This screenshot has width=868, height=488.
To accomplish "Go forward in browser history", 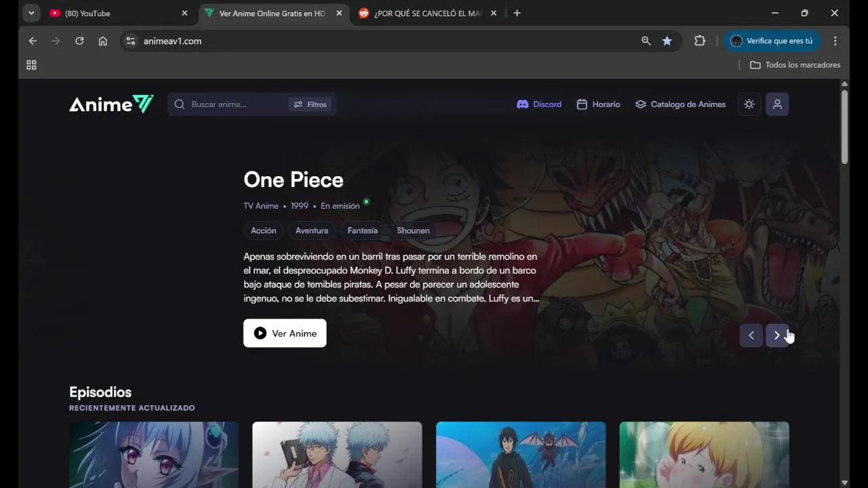I will [x=56, y=41].
